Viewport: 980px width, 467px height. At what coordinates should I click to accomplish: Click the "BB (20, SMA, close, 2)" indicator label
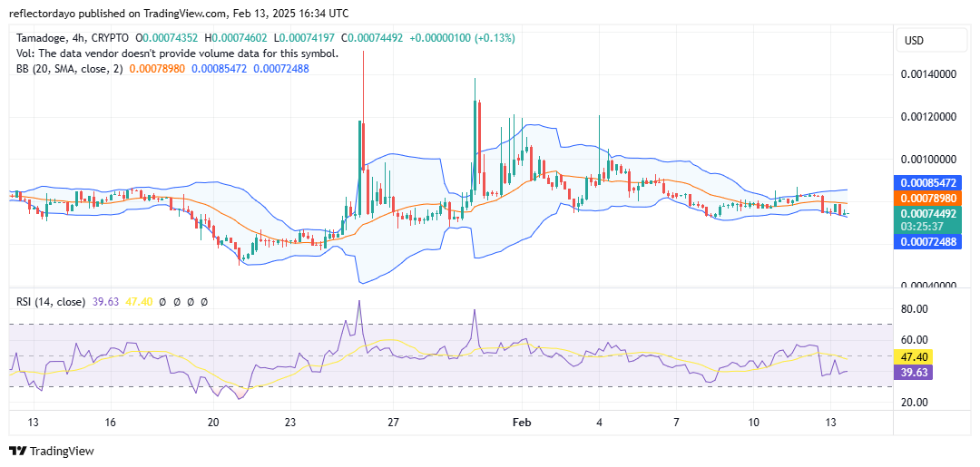[70, 69]
